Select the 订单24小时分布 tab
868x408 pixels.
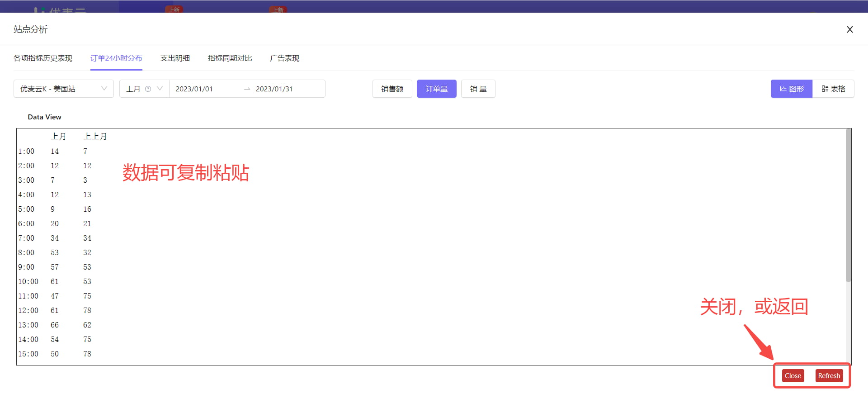point(116,58)
